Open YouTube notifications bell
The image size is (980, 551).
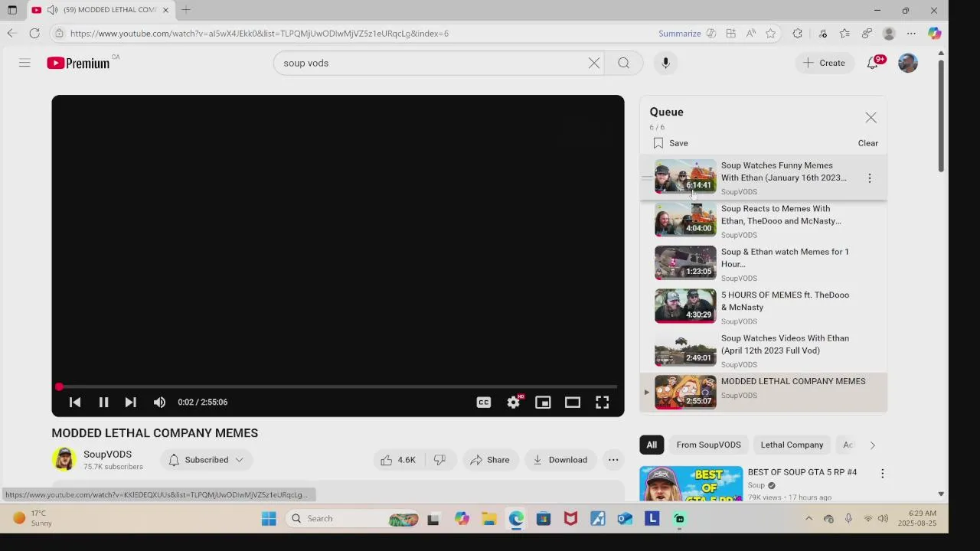[873, 63]
